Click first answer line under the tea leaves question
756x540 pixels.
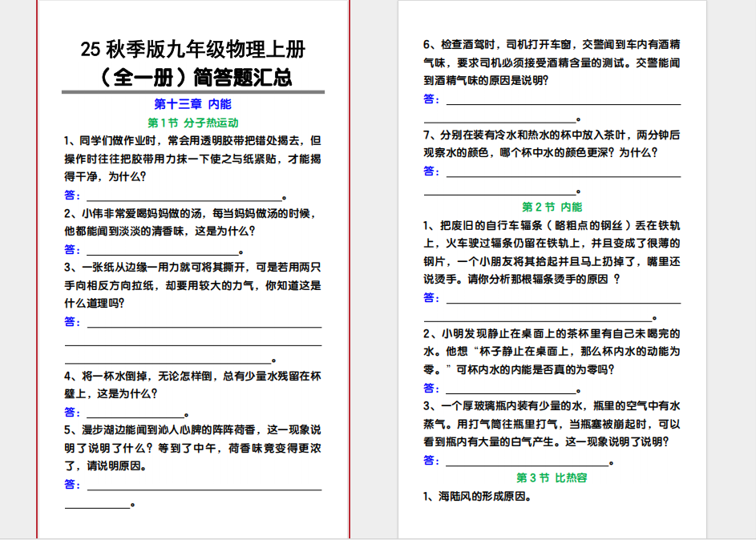pos(563,172)
